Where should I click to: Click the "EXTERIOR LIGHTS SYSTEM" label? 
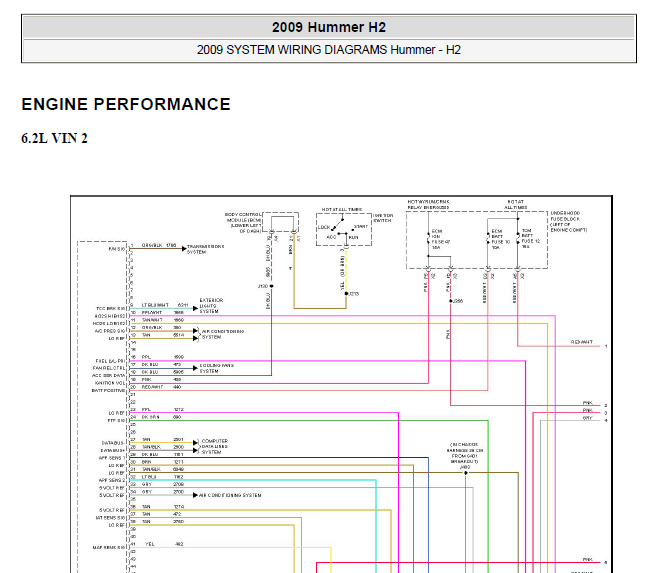[x=211, y=306]
